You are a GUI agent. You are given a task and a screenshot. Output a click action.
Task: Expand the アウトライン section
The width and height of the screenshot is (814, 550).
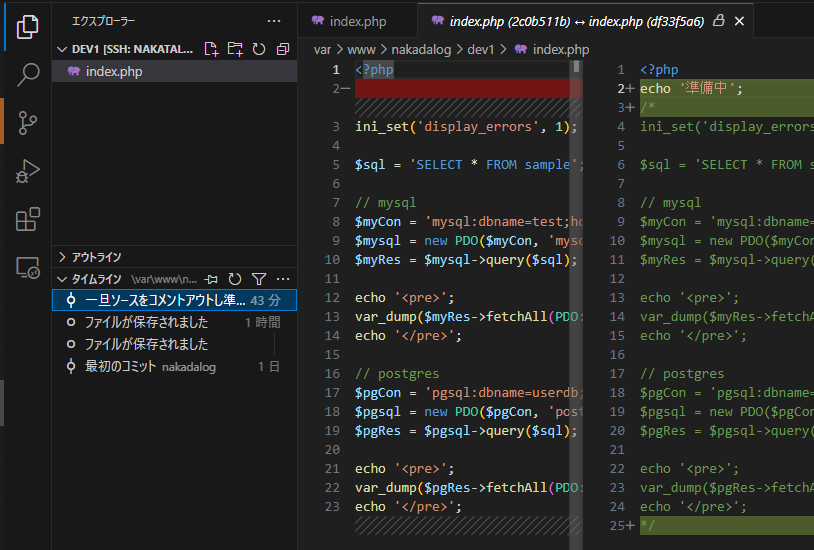(x=96, y=257)
